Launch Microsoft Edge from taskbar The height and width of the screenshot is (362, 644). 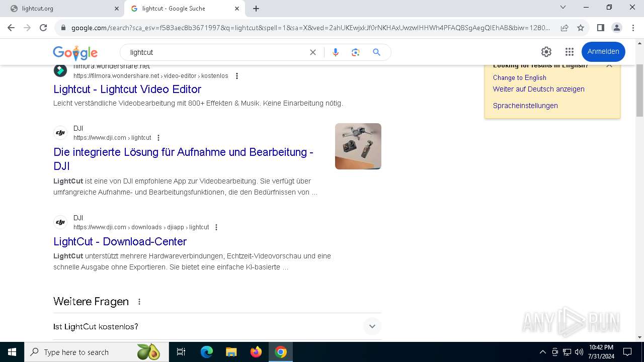207,352
